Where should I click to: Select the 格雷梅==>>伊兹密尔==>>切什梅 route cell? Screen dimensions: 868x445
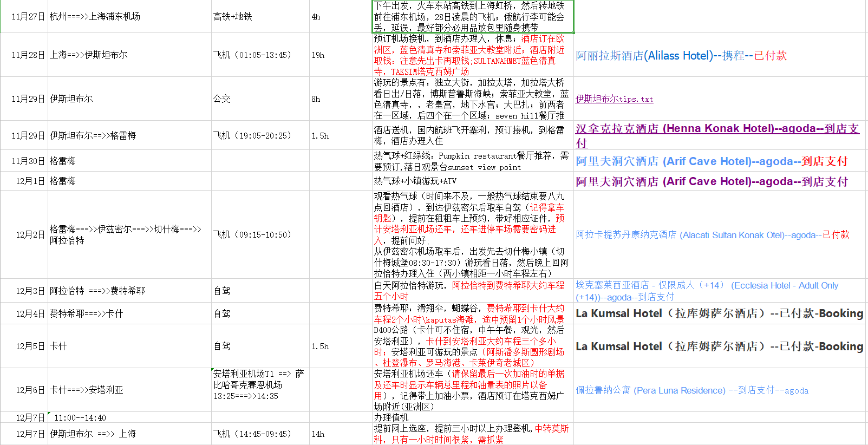click(130, 235)
